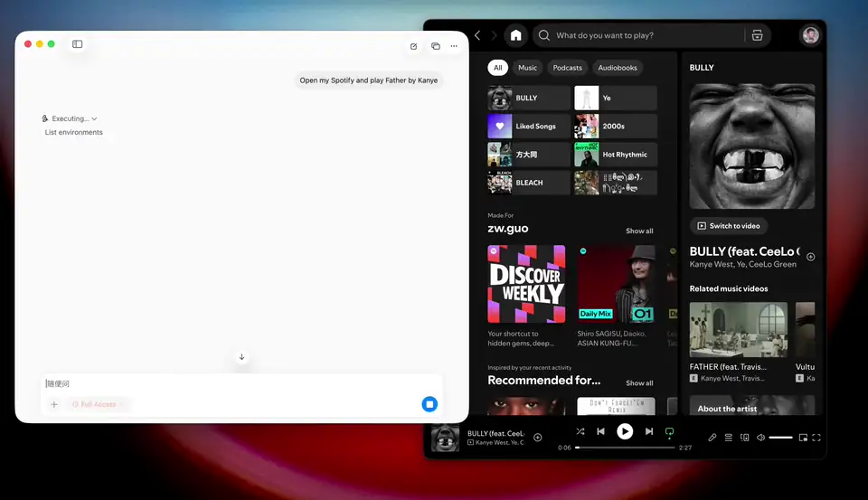
Task: Show all in Recommended for section
Action: click(x=639, y=383)
